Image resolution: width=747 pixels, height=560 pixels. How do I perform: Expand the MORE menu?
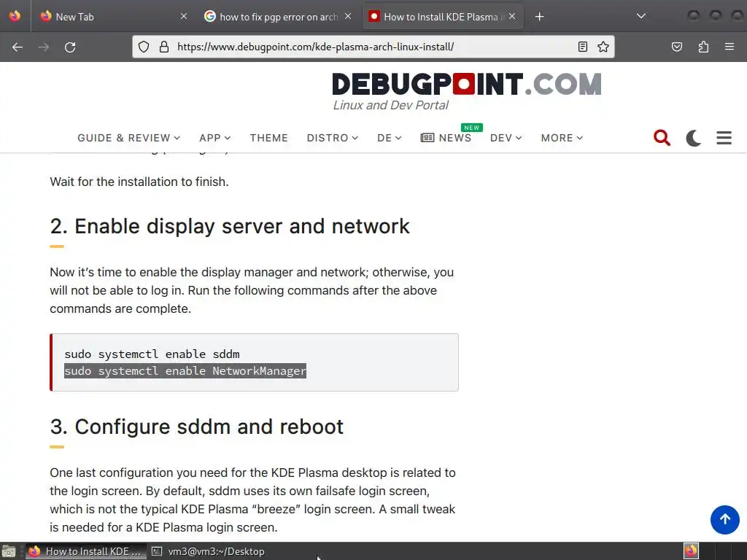(x=562, y=138)
